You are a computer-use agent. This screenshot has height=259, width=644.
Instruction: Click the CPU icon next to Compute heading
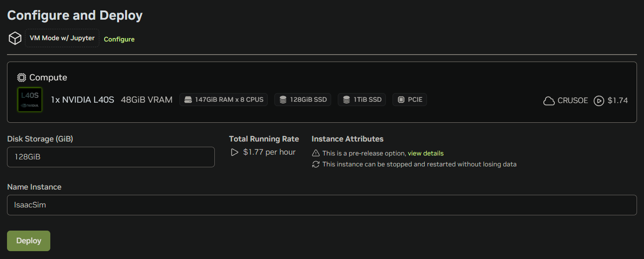pos(21,77)
